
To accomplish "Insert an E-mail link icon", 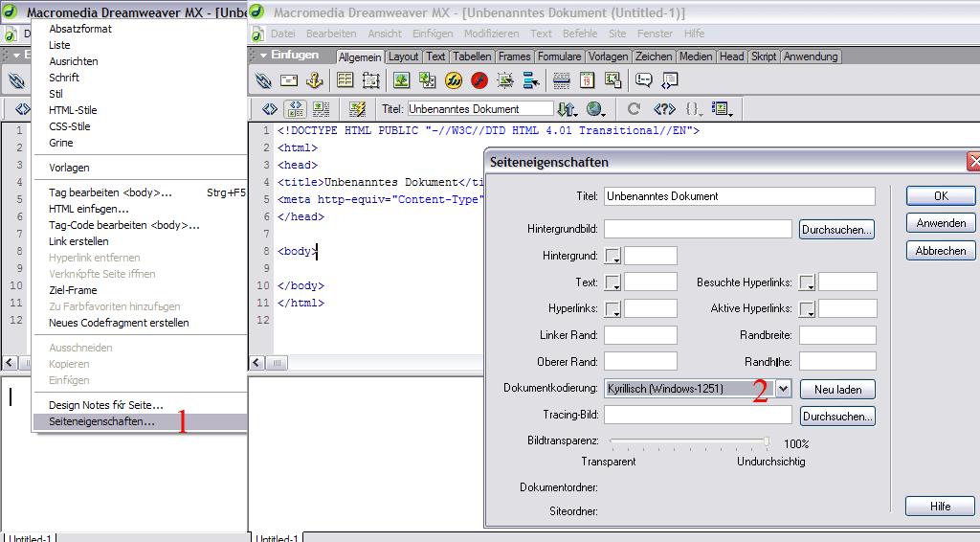I will click(289, 80).
